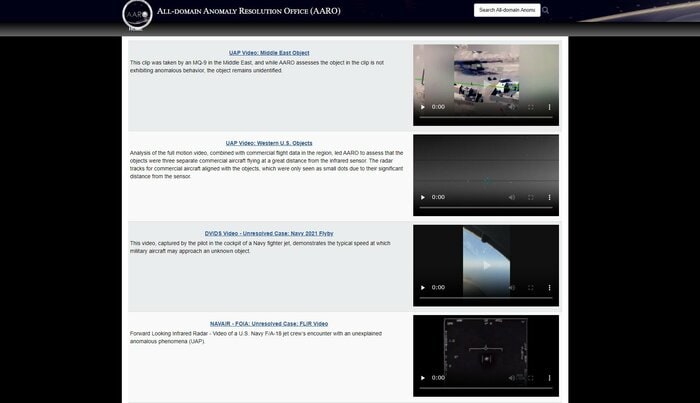
Task: Play the Navy 2021 Flyby video
Action: pos(422,287)
